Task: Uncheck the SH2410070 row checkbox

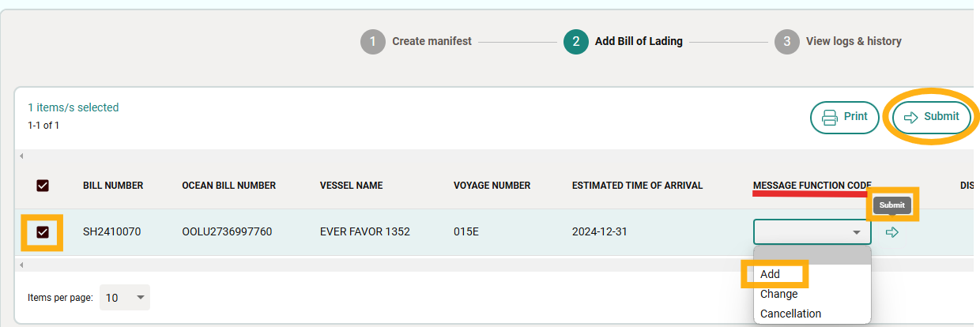Action: pyautogui.click(x=43, y=232)
